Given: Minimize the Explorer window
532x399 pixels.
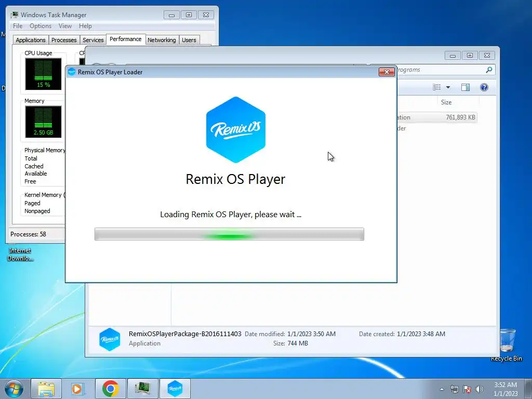Looking at the screenshot, I should pyautogui.click(x=453, y=55).
